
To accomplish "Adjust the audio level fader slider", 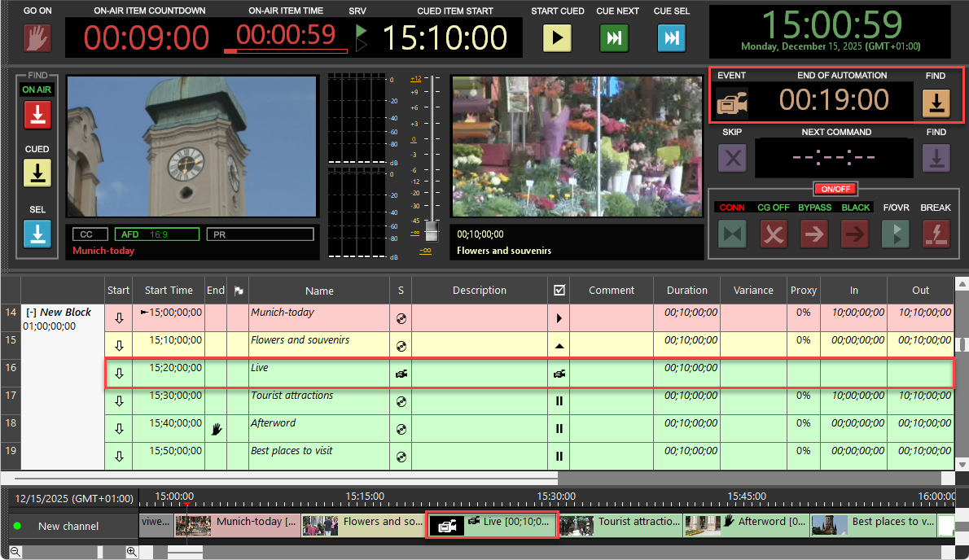I will coord(432,230).
